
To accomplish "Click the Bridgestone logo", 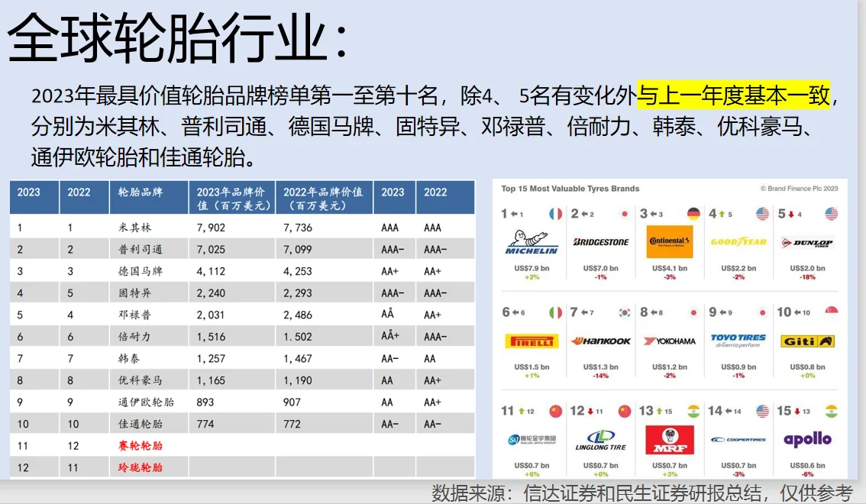I will click(x=601, y=242).
